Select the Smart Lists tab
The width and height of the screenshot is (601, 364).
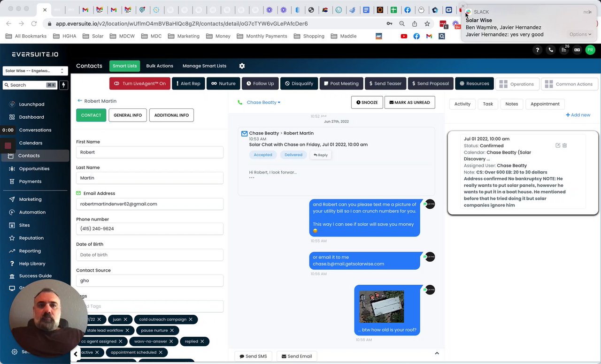pos(124,66)
